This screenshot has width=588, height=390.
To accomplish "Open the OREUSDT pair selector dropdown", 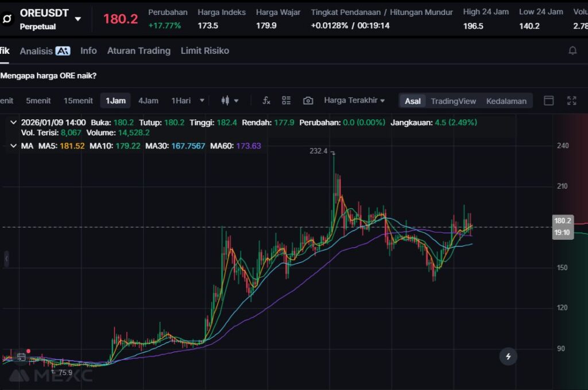I will [x=78, y=18].
